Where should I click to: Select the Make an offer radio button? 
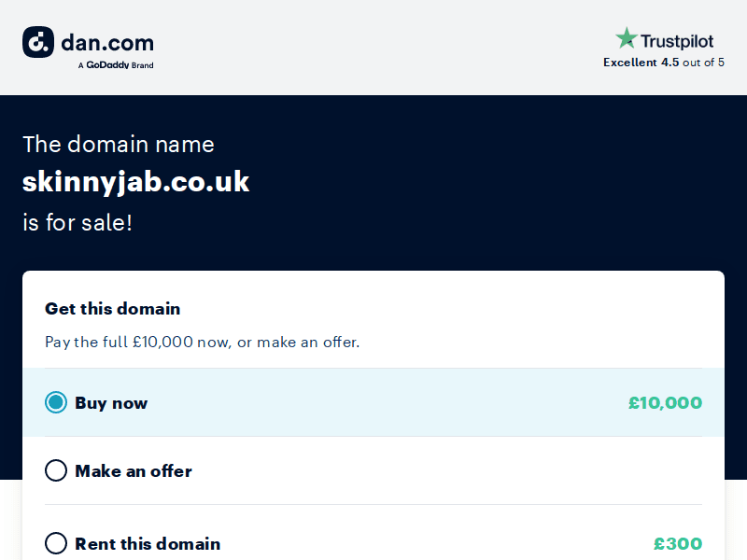tap(56, 470)
